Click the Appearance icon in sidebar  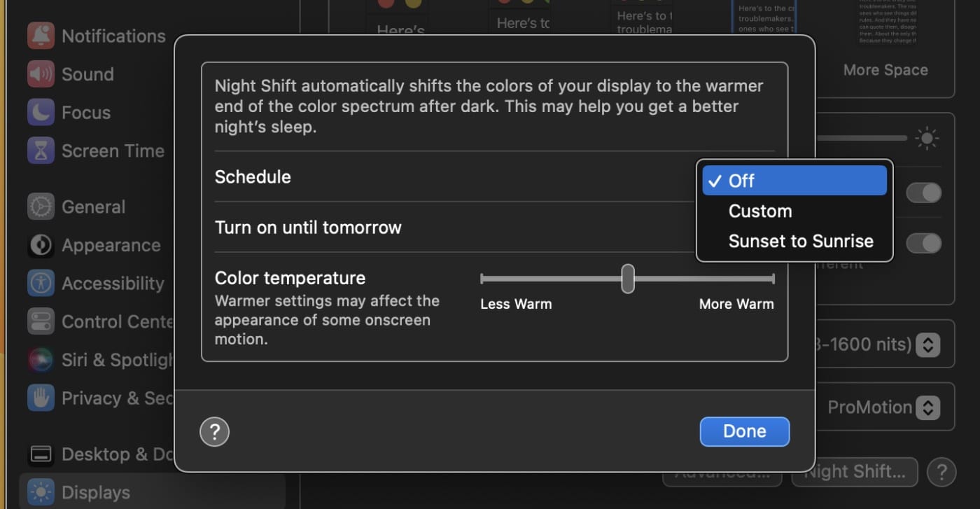tap(41, 245)
